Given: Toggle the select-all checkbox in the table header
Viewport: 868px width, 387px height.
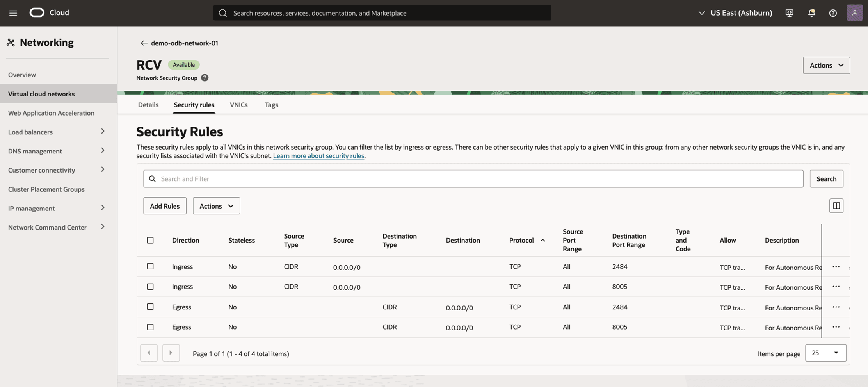Looking at the screenshot, I should point(150,240).
